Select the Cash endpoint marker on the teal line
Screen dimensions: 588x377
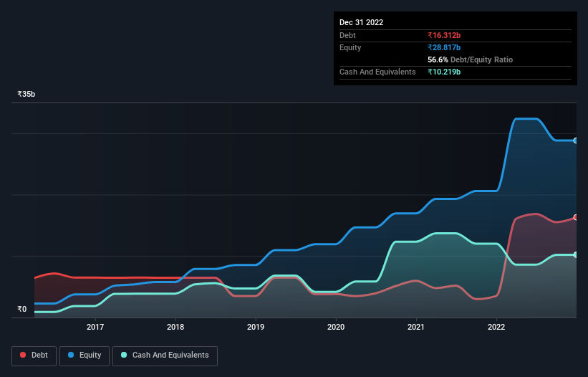pyautogui.click(x=576, y=254)
